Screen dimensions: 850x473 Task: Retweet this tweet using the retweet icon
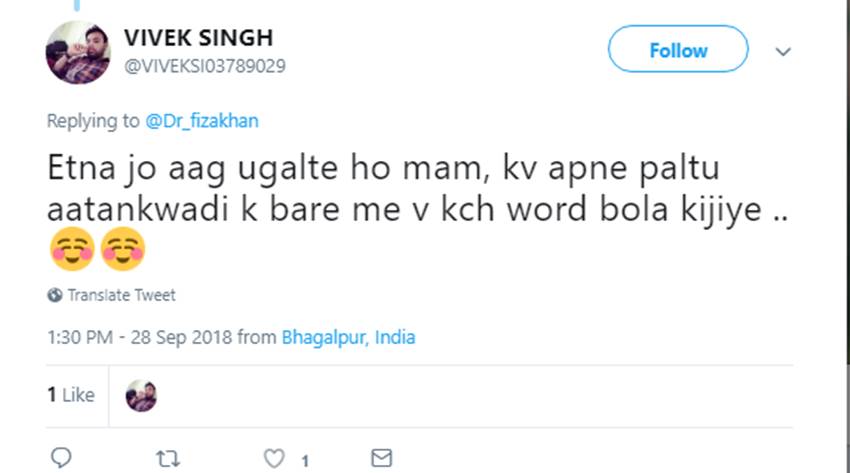coord(167,459)
